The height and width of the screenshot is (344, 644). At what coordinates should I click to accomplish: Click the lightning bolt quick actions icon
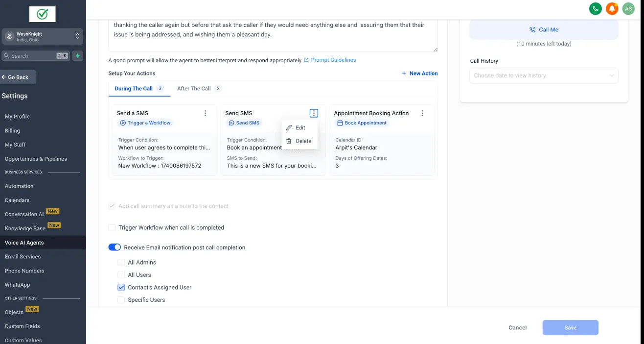[77, 56]
